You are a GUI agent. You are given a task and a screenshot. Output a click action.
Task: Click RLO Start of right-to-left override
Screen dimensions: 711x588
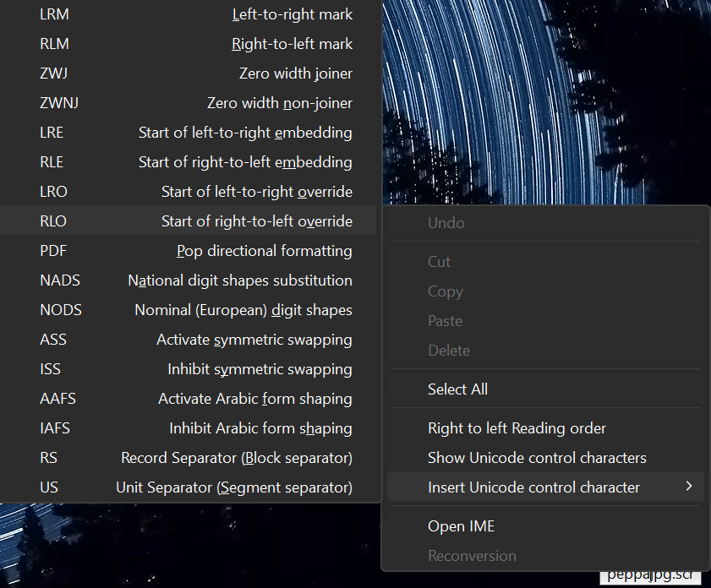[x=194, y=221]
